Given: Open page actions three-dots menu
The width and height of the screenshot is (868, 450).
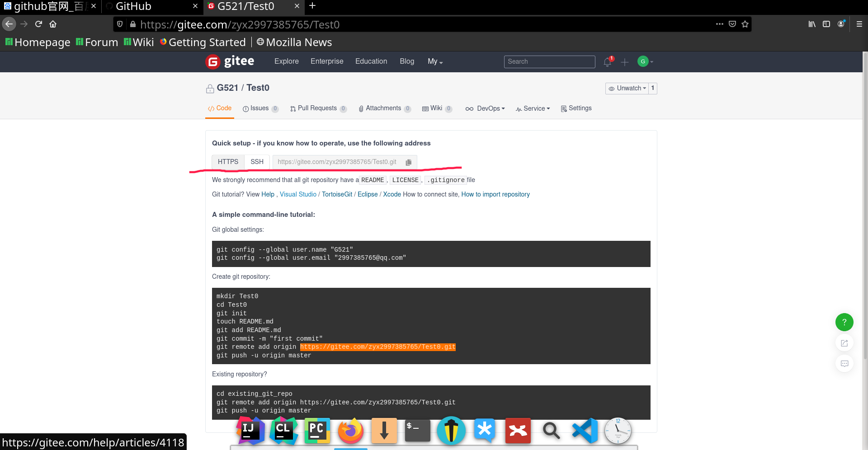Looking at the screenshot, I should pos(719,24).
